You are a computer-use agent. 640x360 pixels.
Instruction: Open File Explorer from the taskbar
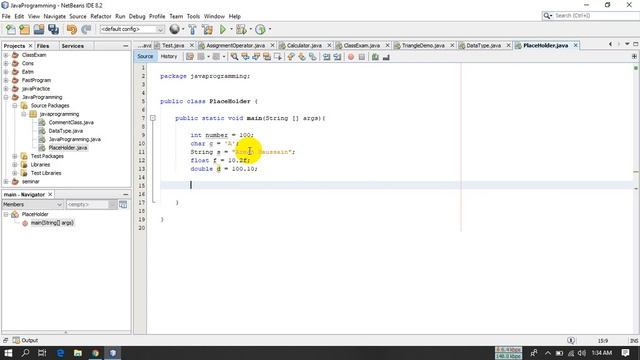78,353
